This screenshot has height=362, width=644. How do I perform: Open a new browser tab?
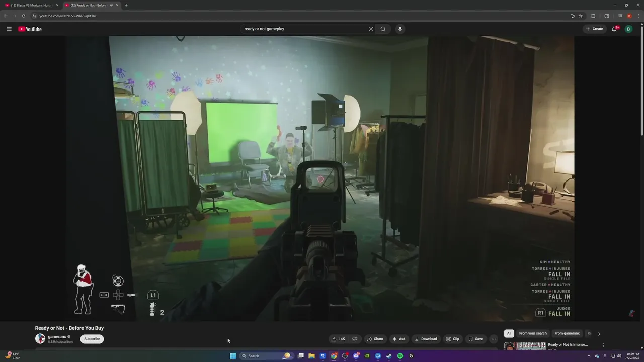(126, 5)
